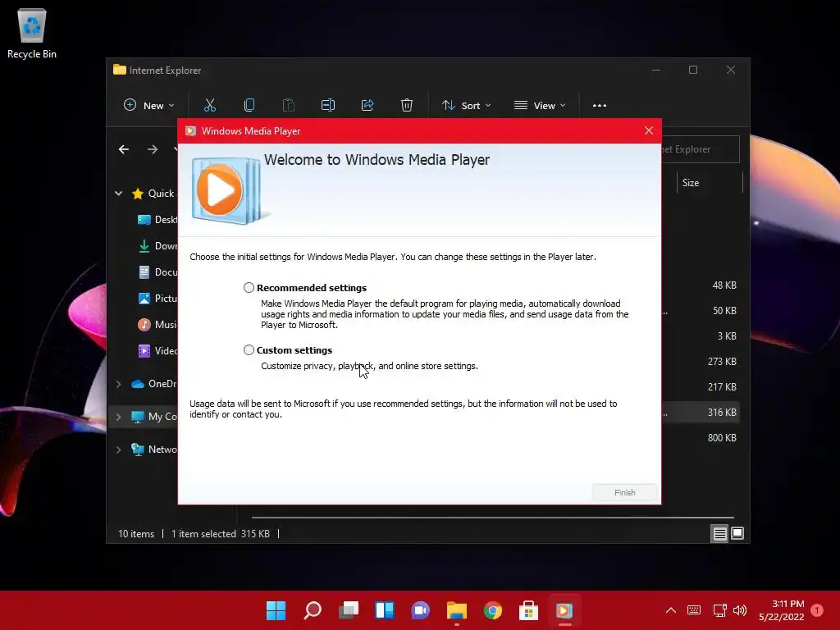Select the OneDrive cloud icon in sidebar
Viewport: 840px width, 630px height.
coord(138,384)
